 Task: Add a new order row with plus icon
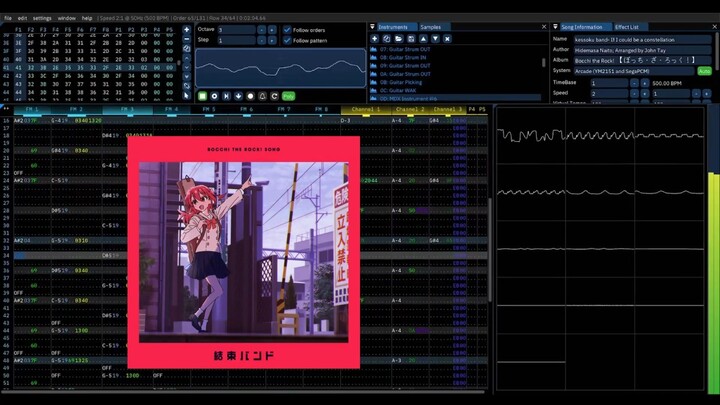[186, 30]
